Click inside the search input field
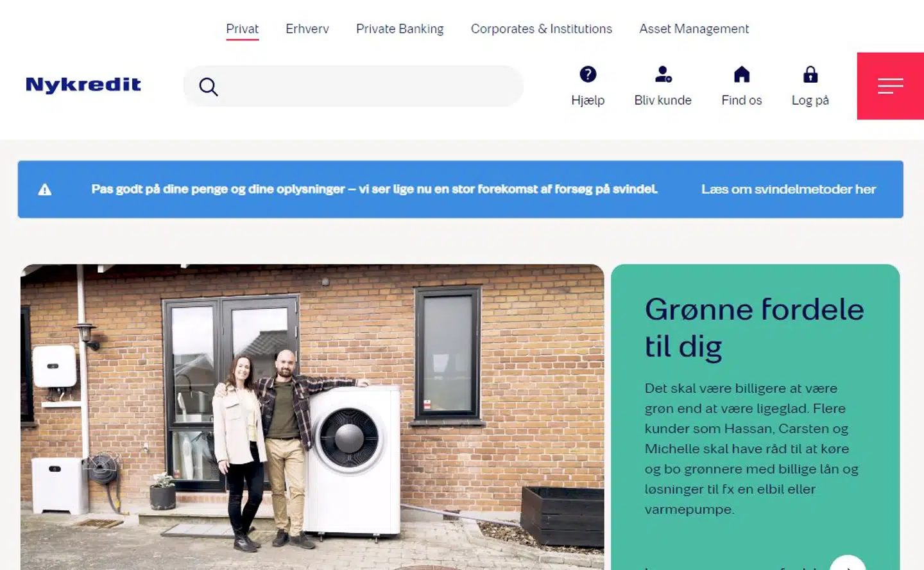Screen dimensions: 924x570 point(369,86)
